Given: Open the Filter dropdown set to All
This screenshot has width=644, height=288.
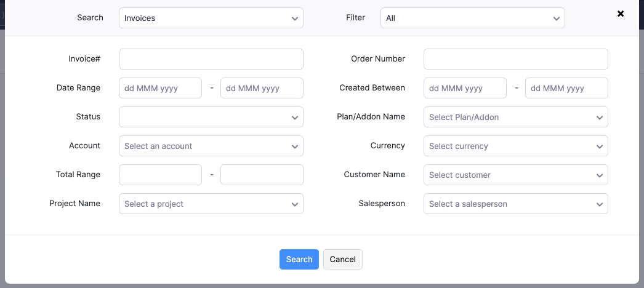Looking at the screenshot, I should [472, 18].
